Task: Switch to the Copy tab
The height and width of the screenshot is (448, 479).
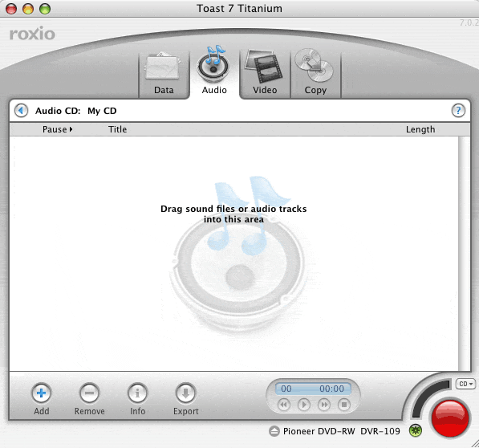Action: 315,73
